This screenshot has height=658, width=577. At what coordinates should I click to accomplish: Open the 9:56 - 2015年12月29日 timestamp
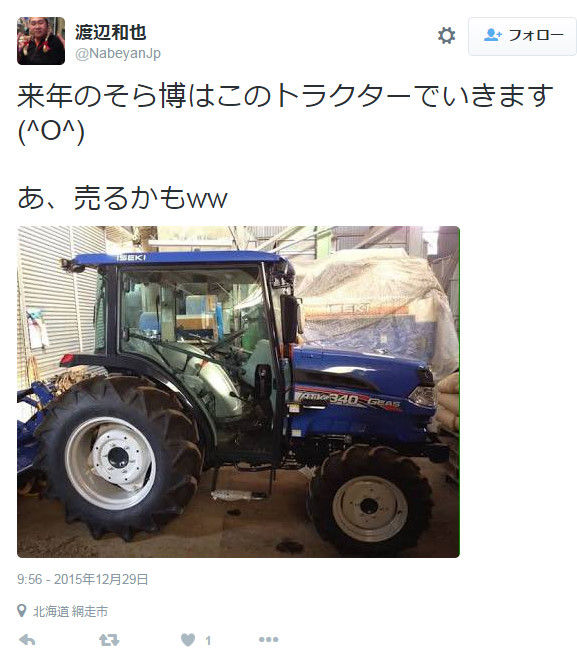(83, 580)
